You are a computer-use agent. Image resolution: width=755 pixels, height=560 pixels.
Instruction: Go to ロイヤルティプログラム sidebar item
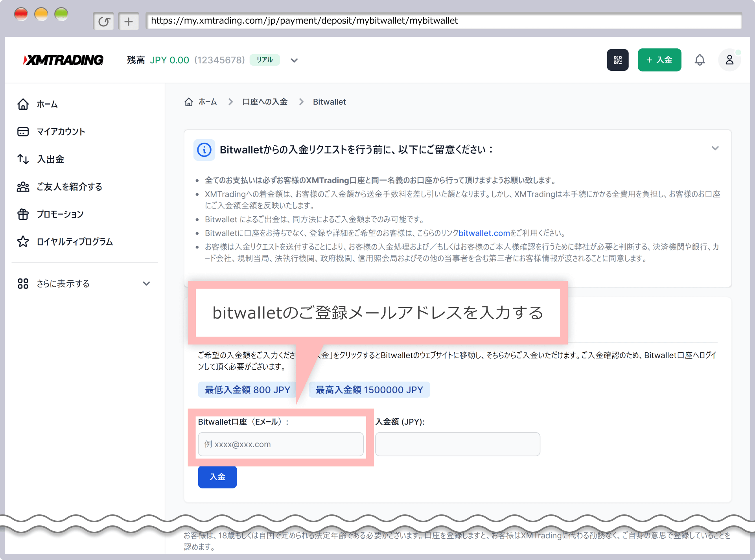click(x=75, y=242)
